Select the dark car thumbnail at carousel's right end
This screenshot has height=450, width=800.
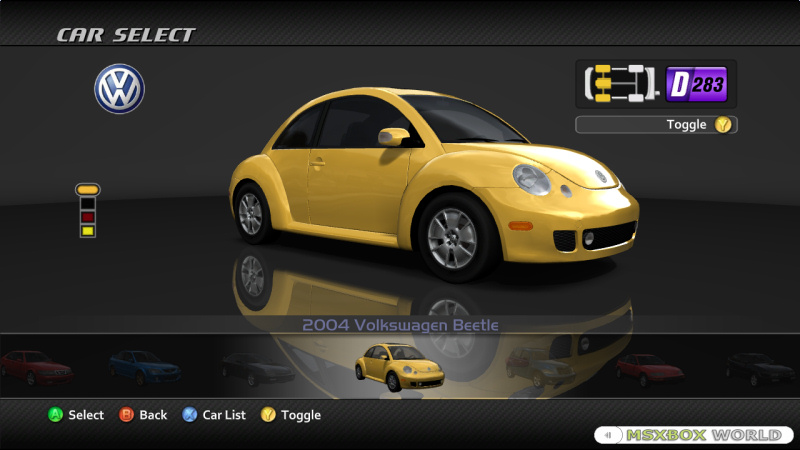point(760,370)
